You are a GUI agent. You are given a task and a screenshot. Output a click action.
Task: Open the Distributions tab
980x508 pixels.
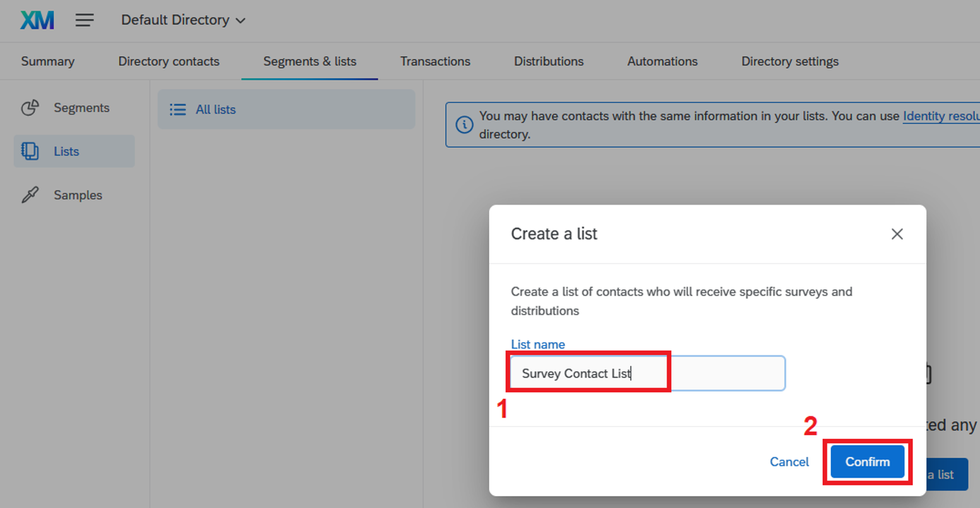point(549,61)
